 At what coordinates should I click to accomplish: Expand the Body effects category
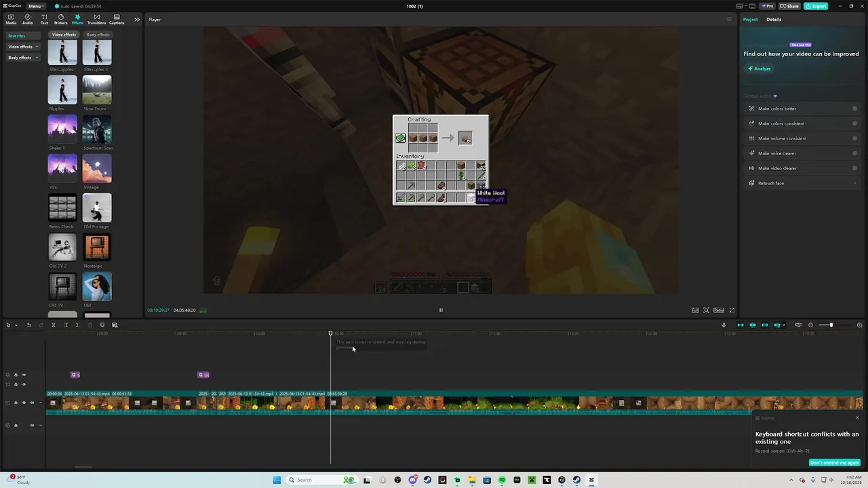(22, 58)
